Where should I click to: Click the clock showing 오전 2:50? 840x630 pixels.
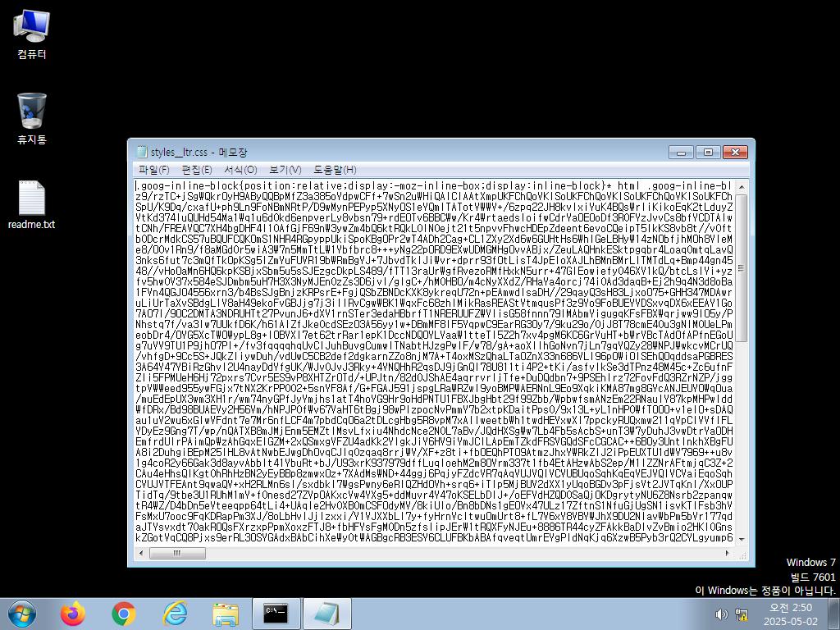(x=791, y=614)
